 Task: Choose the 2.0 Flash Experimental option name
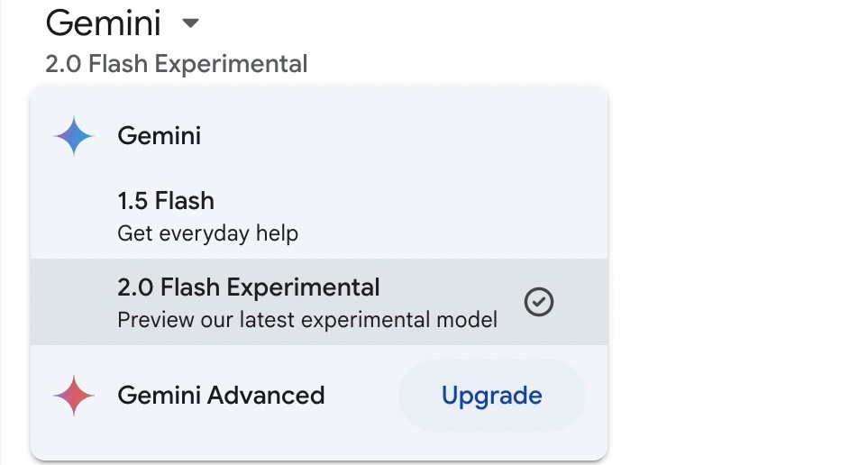tap(248, 287)
